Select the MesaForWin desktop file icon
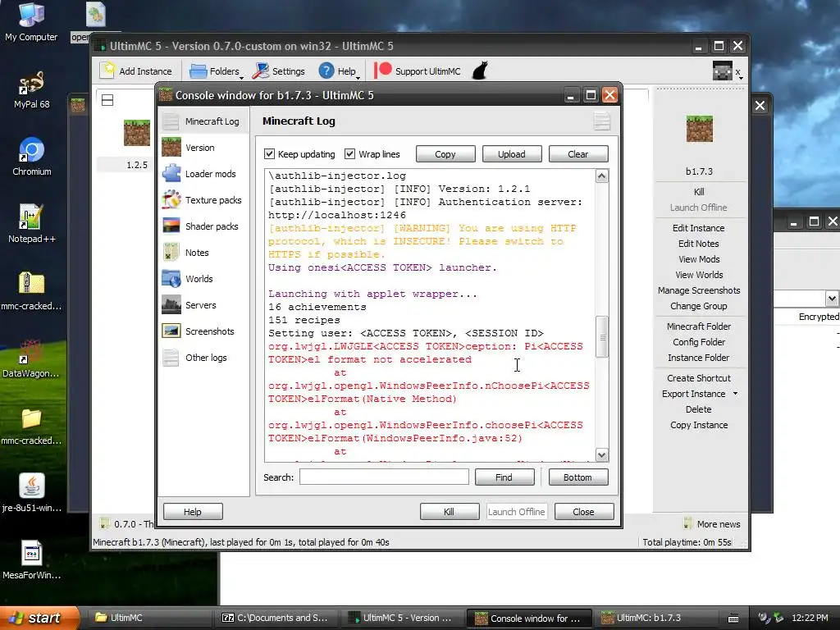The image size is (840, 630). (x=31, y=553)
